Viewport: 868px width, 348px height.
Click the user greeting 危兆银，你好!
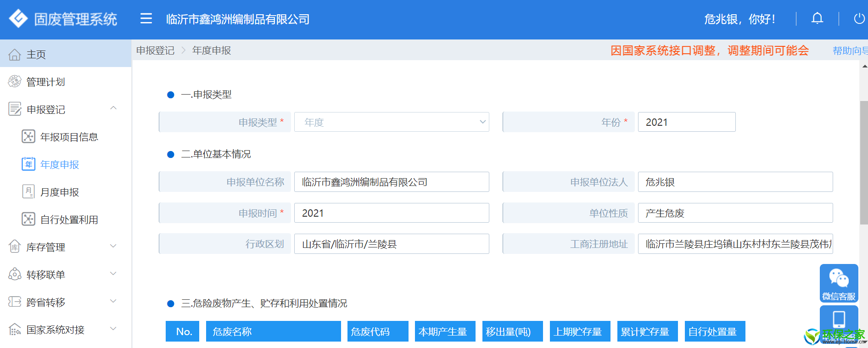(740, 19)
